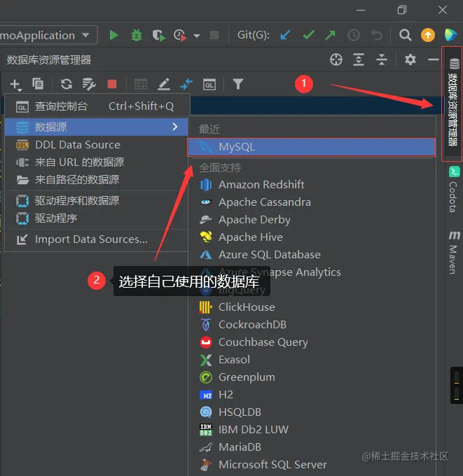463x476 pixels.
Task: Expand profiler run options arrow
Action: (x=197, y=36)
